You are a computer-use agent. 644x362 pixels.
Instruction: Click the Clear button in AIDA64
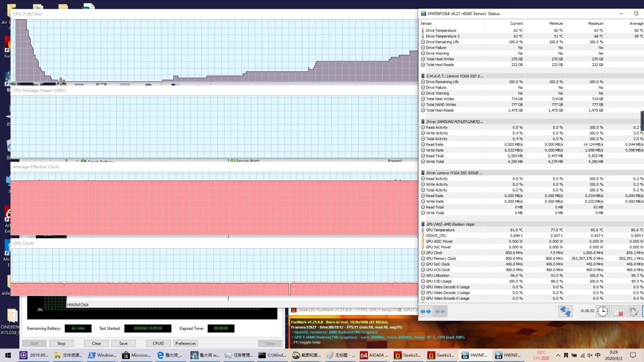(x=96, y=343)
